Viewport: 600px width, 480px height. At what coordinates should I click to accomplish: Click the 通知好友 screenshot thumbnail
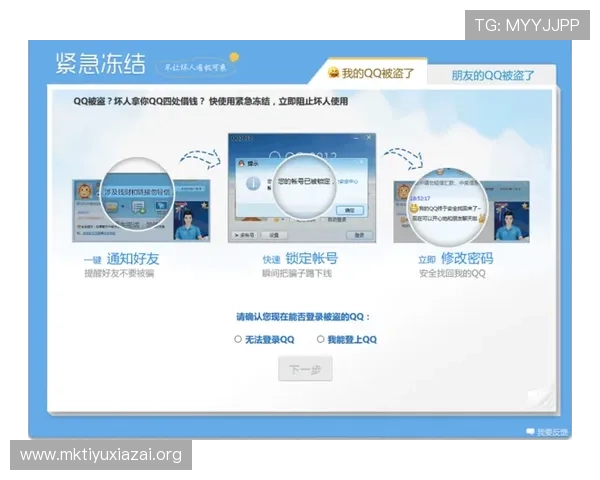click(x=141, y=198)
